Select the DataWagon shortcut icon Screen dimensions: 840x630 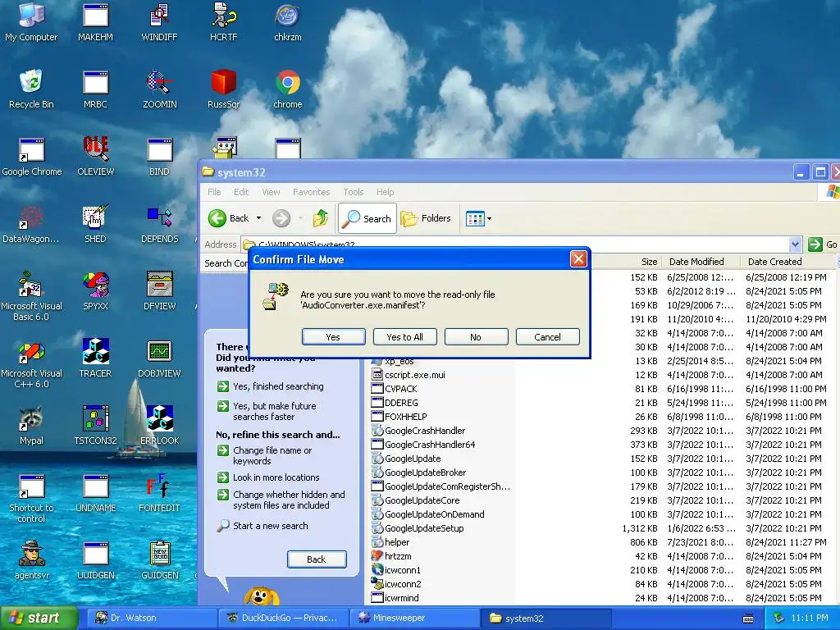31,224
